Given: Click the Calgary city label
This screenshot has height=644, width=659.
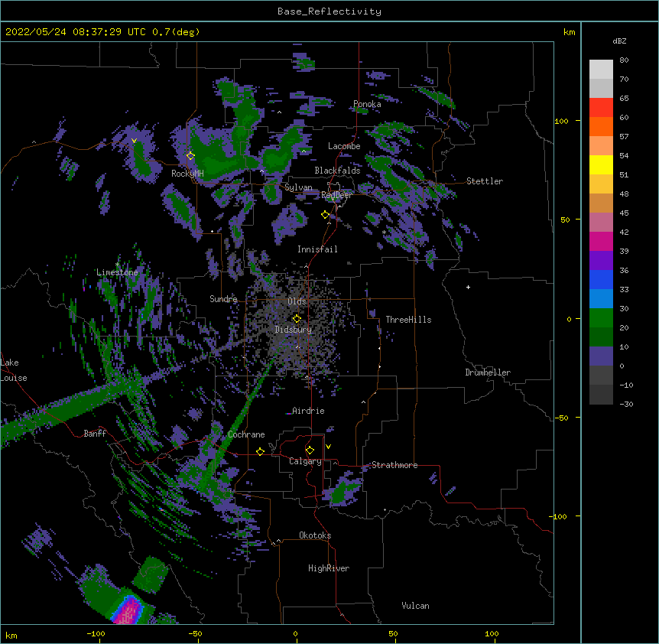Looking at the screenshot, I should 305,461.
